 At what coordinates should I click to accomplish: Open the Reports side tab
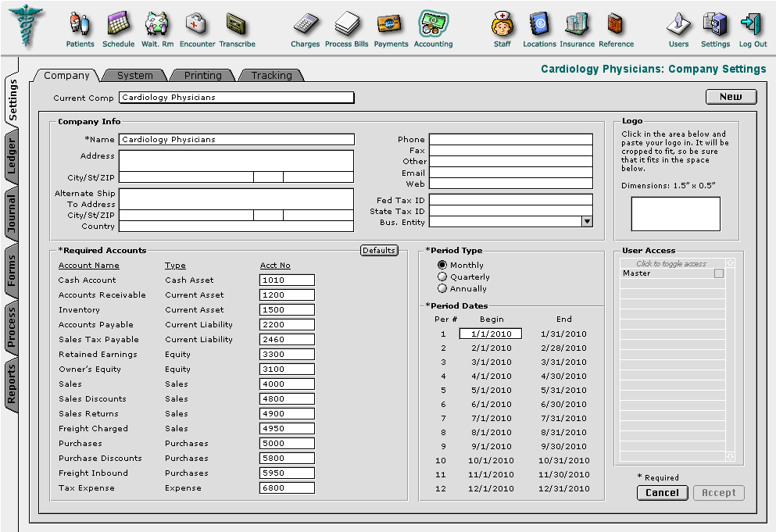click(x=12, y=385)
